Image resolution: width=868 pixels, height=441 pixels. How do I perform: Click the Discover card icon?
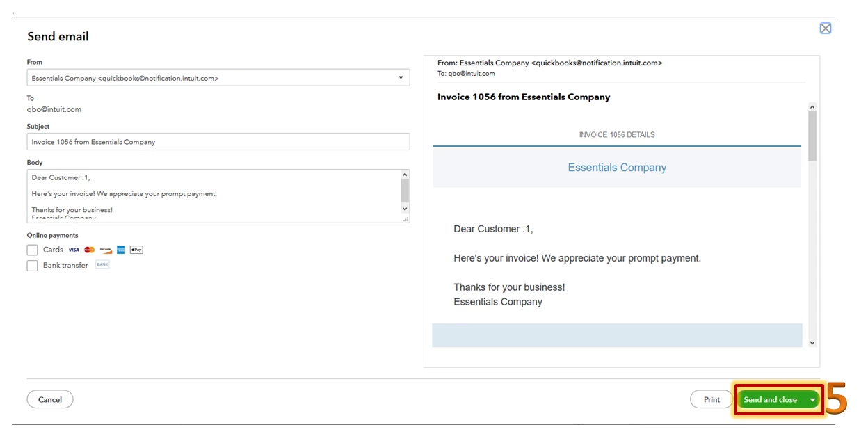pos(106,250)
